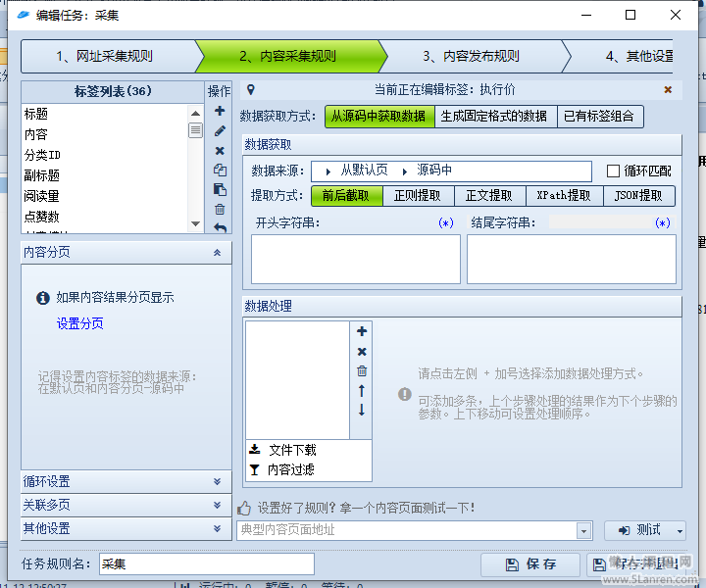Click info icon next to 如果内容结果分页显示

coord(43,298)
